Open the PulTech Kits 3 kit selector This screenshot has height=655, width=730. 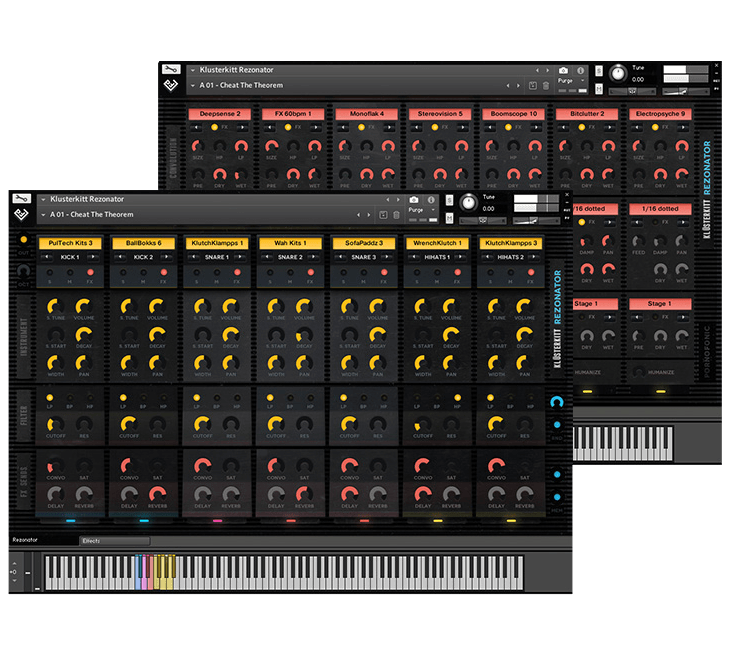[70, 243]
